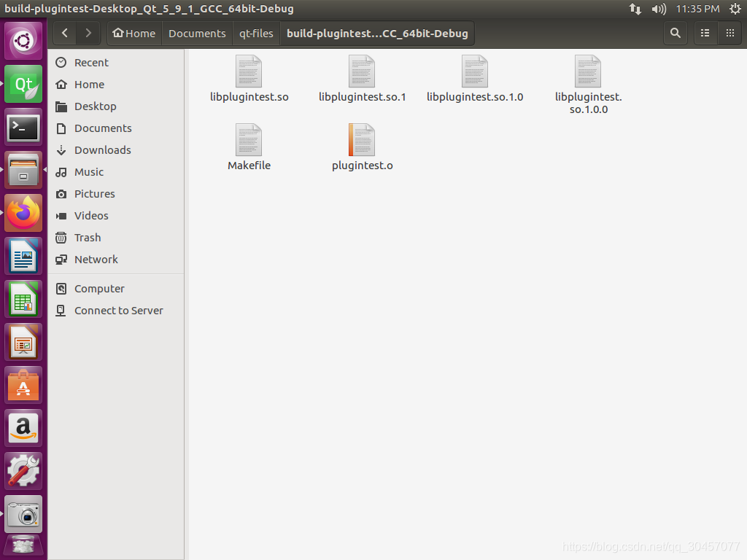The image size is (747, 560).
Task: Select the libplugintest.so.1.0.0 file icon
Action: pos(588,71)
